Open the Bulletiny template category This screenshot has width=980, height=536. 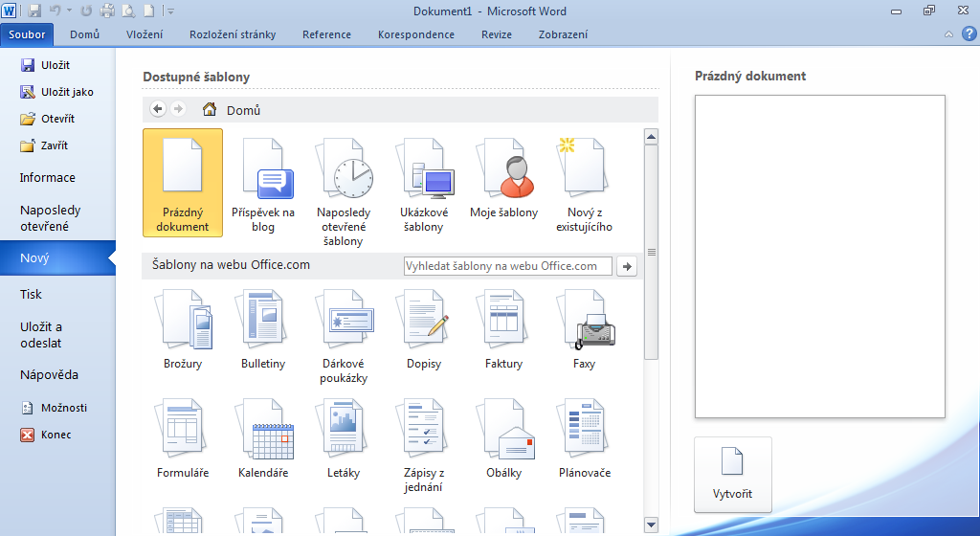pyautogui.click(x=263, y=329)
